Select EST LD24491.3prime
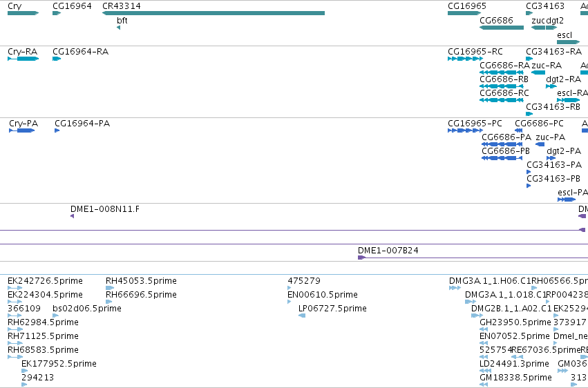 point(514,364)
